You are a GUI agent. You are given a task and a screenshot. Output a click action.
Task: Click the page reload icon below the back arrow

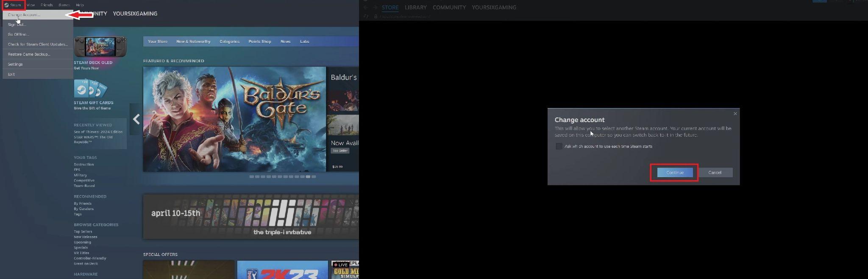(366, 17)
